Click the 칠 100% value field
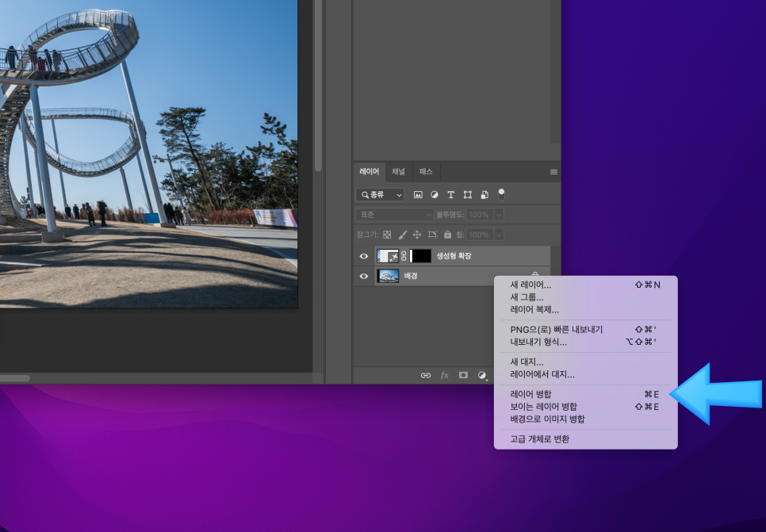Viewport: 766px width, 532px height. coord(480,235)
